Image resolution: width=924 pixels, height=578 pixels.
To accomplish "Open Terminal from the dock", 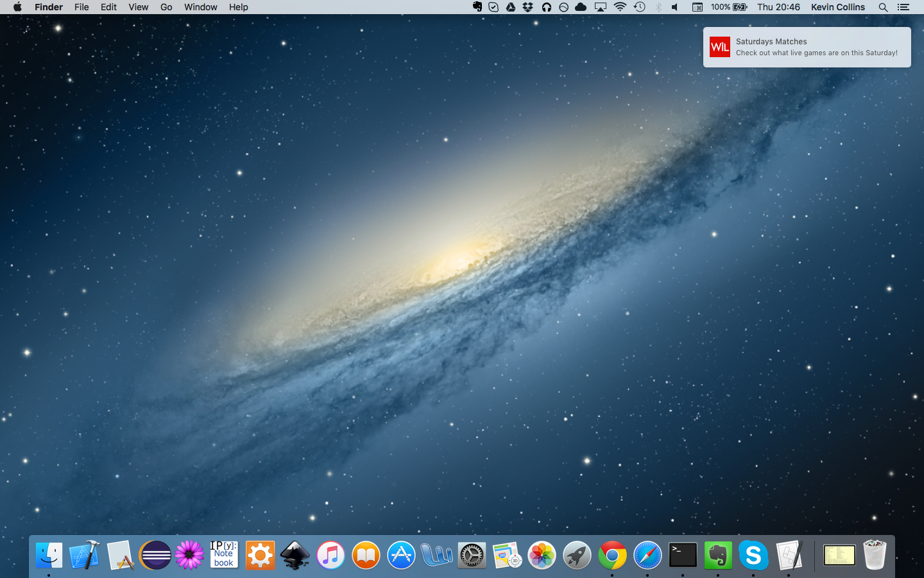I will click(x=683, y=555).
